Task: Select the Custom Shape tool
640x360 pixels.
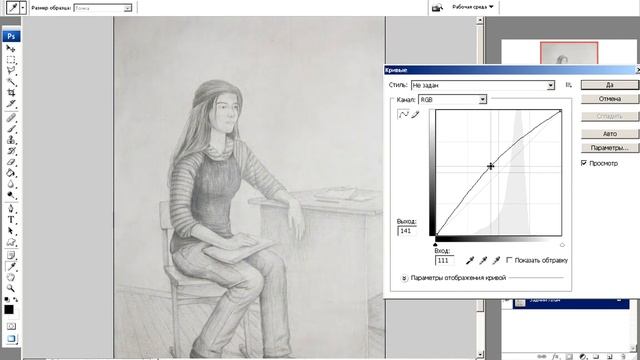Action: [x=11, y=242]
